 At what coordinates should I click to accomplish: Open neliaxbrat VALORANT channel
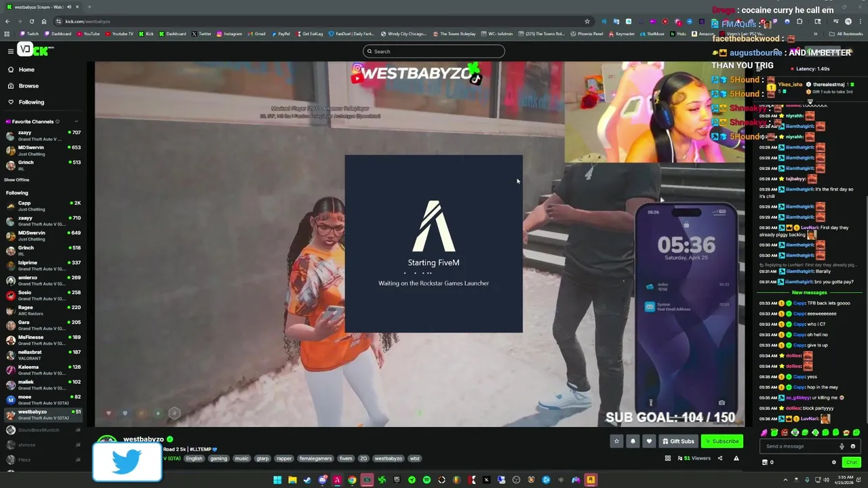coord(43,355)
